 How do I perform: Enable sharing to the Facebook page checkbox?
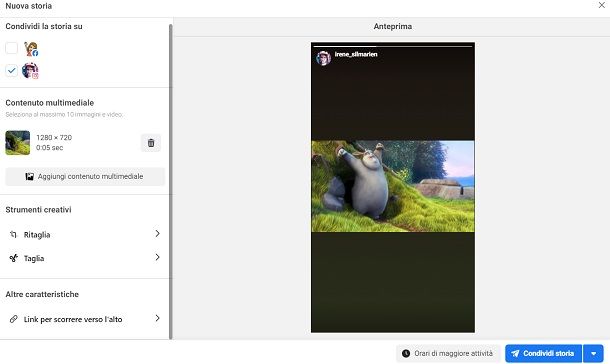coord(11,48)
